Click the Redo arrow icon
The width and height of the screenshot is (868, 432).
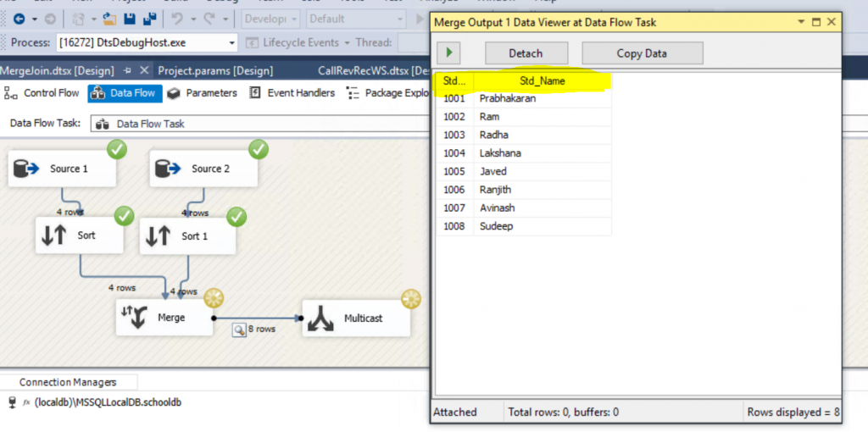point(209,19)
